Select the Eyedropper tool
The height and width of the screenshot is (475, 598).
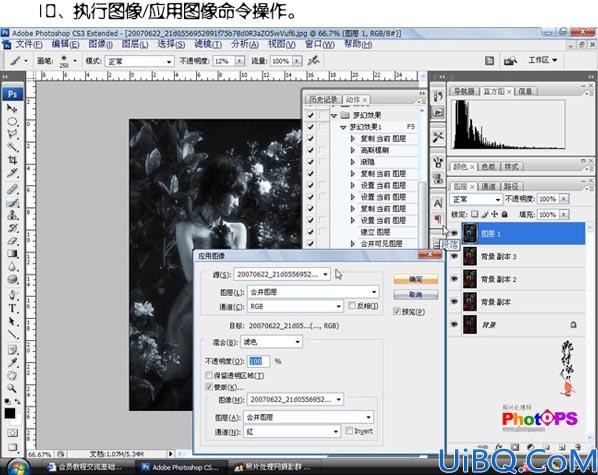[x=12, y=362]
